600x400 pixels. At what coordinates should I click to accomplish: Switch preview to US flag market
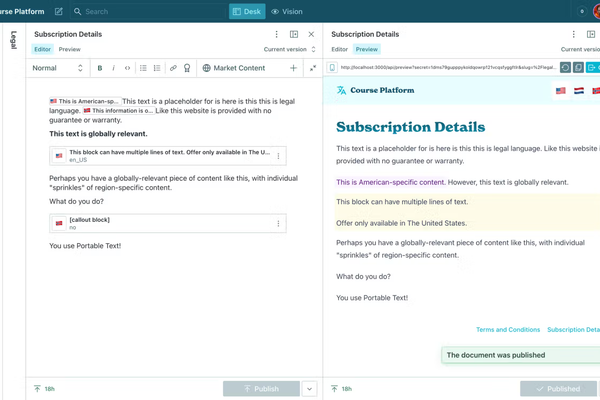tap(561, 91)
